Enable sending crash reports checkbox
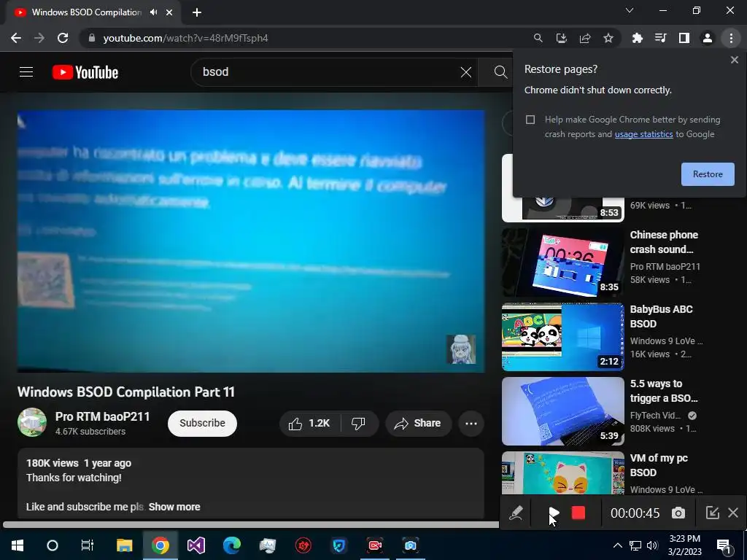 coord(530,120)
